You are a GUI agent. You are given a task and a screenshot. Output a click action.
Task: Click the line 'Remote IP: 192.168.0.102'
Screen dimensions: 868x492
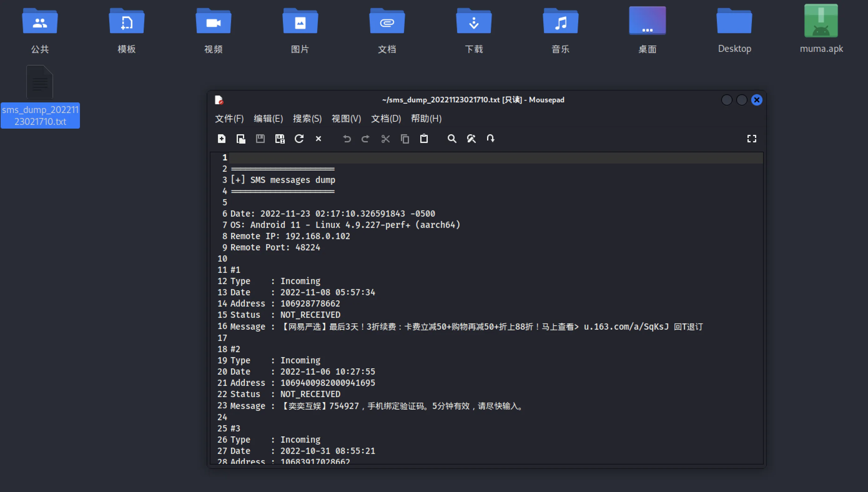point(290,236)
